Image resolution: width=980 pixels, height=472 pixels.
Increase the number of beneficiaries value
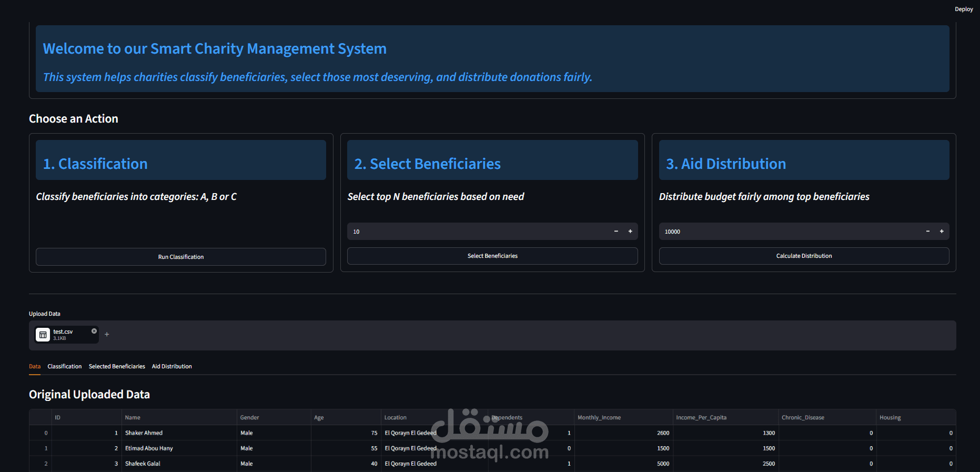tap(630, 232)
